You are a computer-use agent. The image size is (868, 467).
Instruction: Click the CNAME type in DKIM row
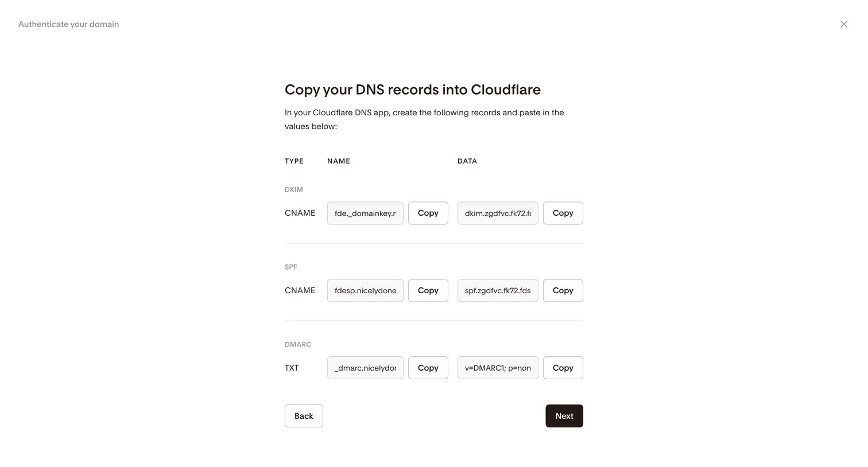coord(300,213)
